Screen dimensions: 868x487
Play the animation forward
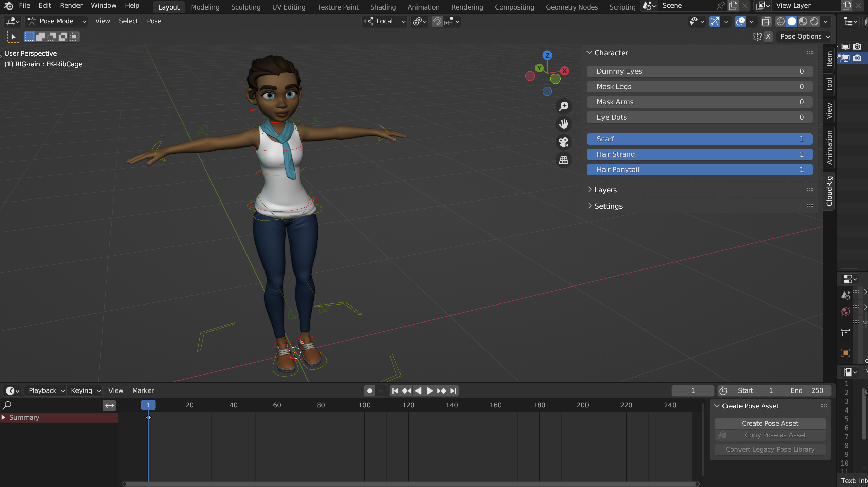[430, 391]
